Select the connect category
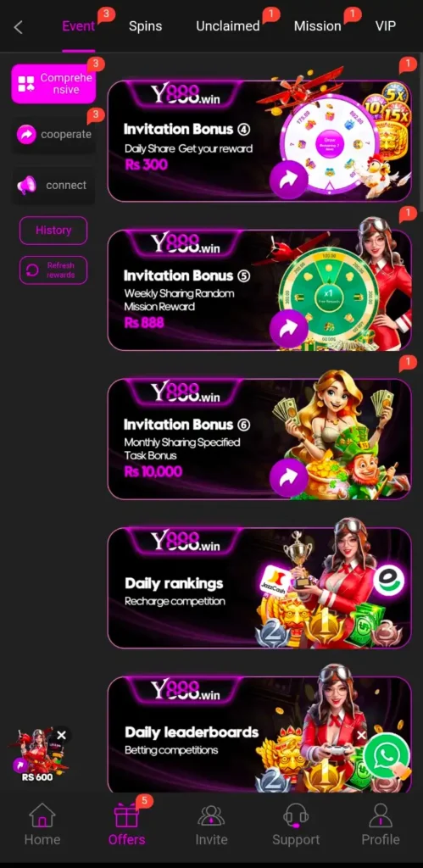Image resolution: width=423 pixels, height=868 pixels. point(53,186)
